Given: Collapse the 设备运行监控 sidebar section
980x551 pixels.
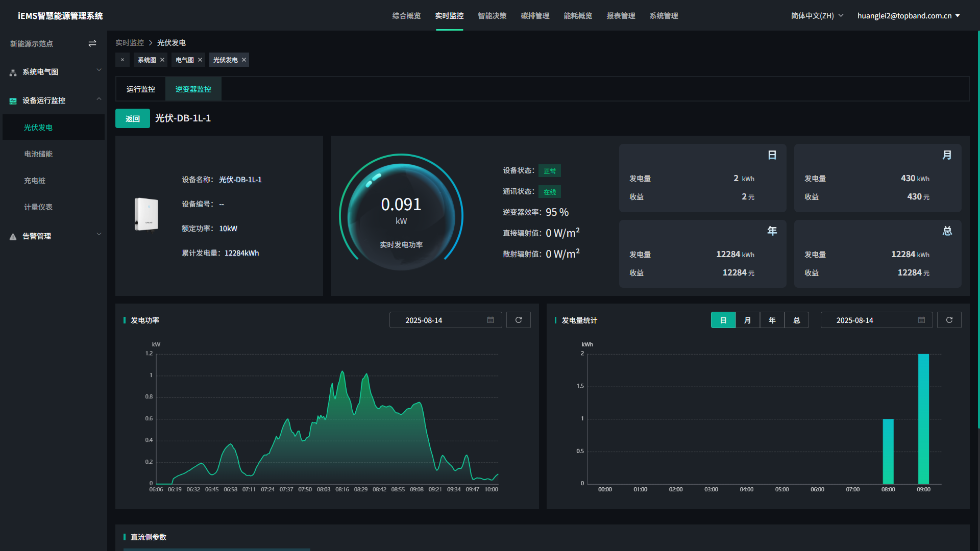Looking at the screenshot, I should point(99,98).
